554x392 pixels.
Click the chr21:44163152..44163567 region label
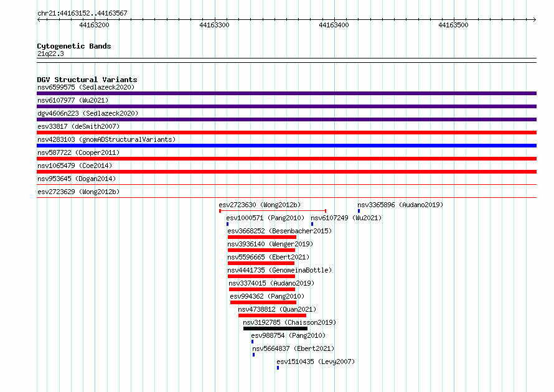tap(82, 13)
